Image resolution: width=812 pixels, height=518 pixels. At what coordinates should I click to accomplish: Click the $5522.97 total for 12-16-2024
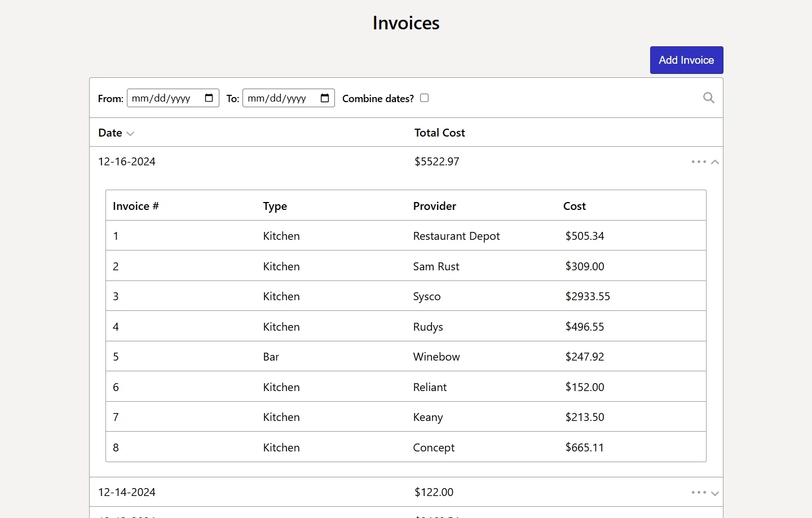pos(436,161)
